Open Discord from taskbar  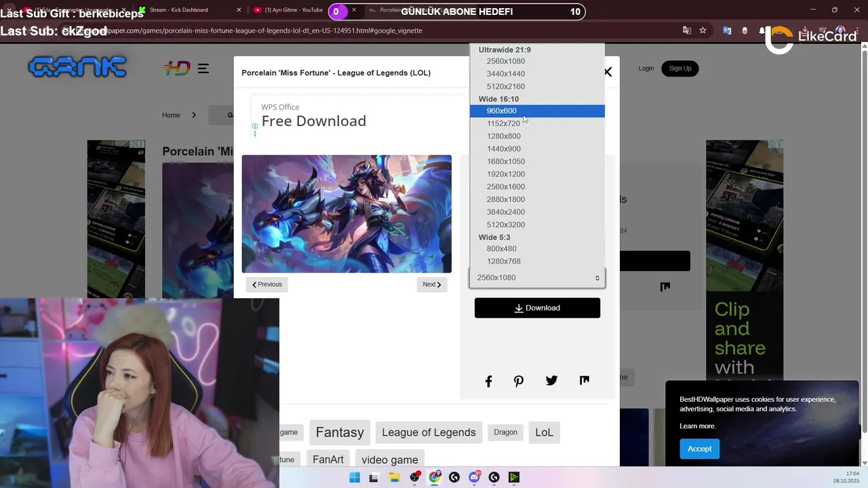[x=474, y=477]
